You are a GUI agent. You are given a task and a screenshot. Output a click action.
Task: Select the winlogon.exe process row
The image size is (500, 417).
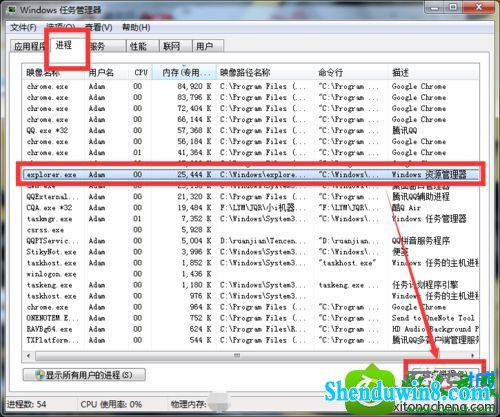pos(251,274)
